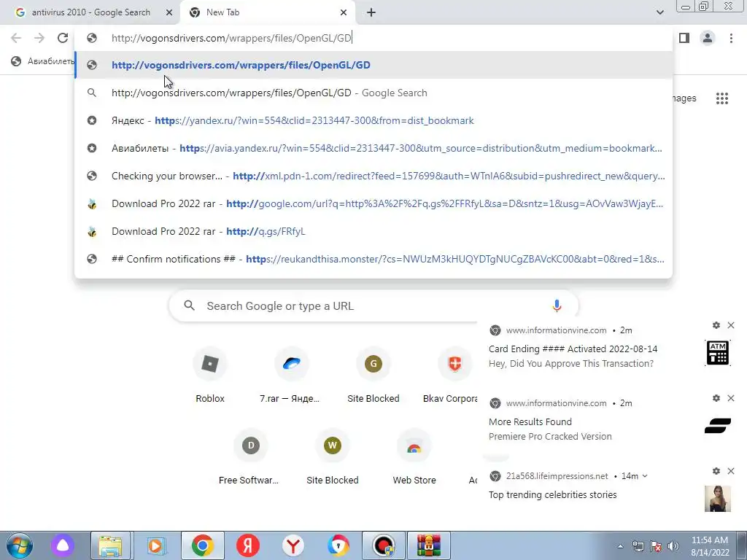The height and width of the screenshot is (560, 747).
Task: Open Yandex red Я taskbar icon
Action: click(x=248, y=545)
